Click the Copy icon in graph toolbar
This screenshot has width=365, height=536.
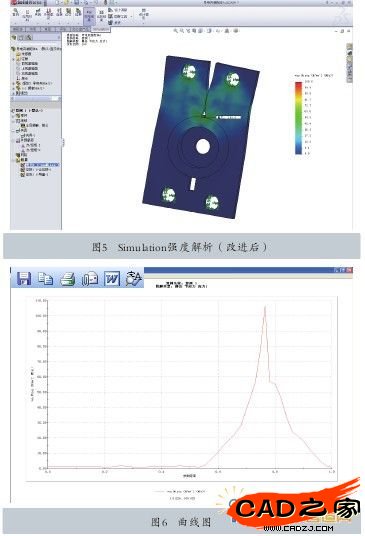coord(45,279)
